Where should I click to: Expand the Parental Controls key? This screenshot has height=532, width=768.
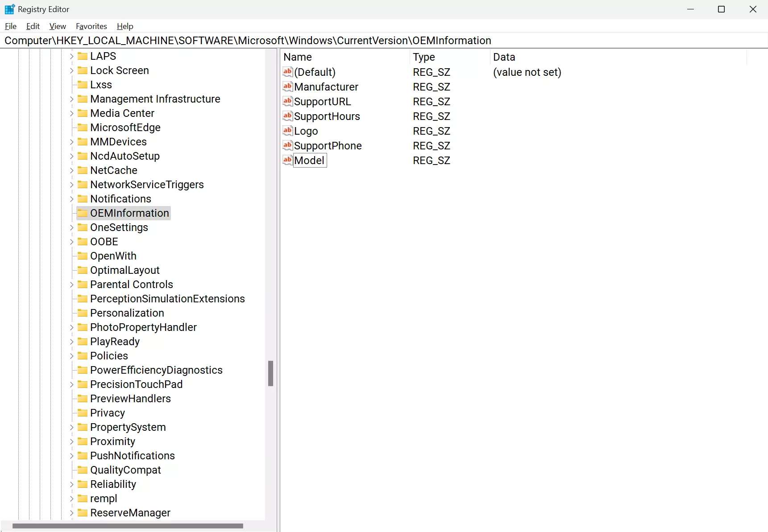(71, 285)
